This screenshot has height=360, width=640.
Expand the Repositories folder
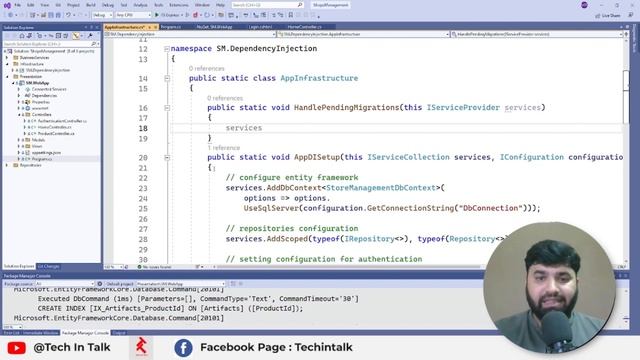coord(7,165)
